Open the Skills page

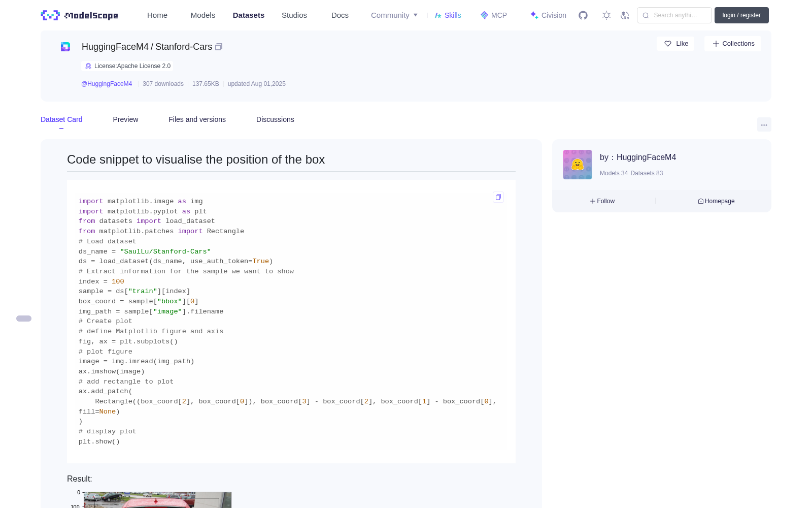click(448, 15)
